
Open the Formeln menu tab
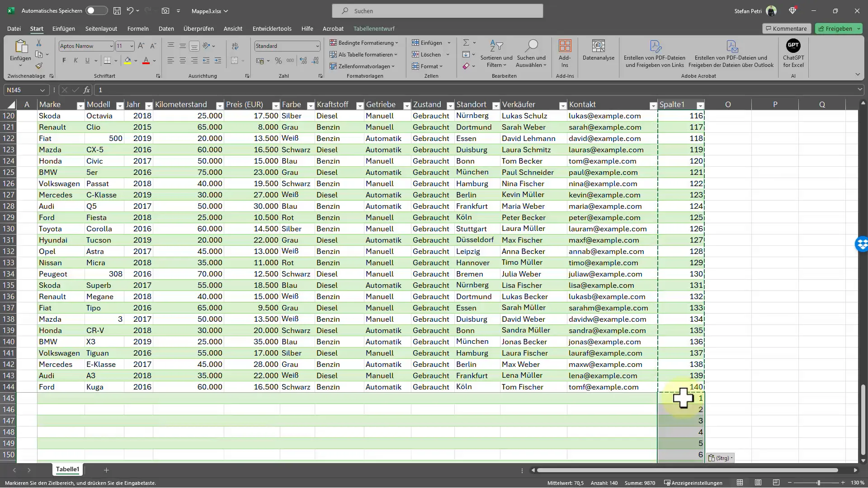tap(138, 28)
